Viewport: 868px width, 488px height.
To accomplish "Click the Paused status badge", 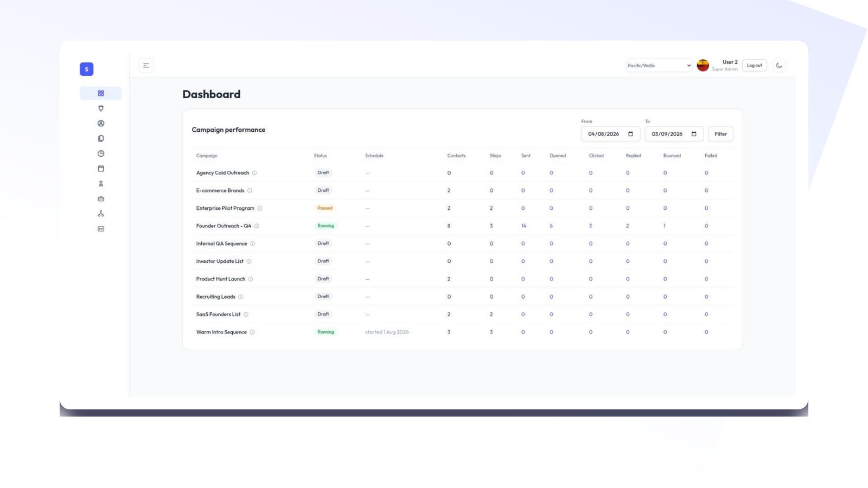I will [325, 208].
